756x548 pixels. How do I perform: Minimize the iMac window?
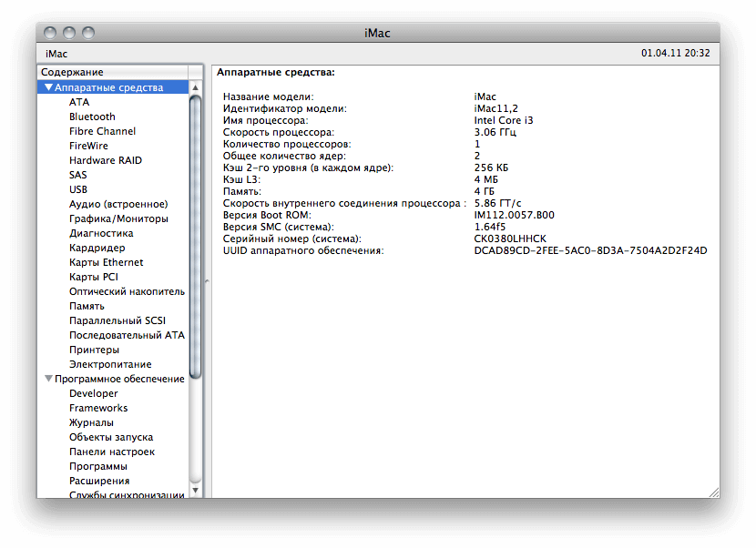coord(69,33)
